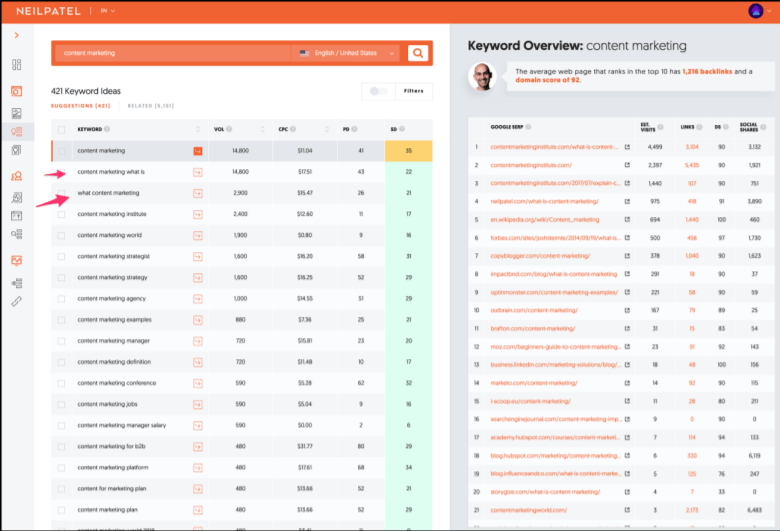780x531 pixels.
Task: Click the yellow SD 35 cell
Action: tap(408, 151)
